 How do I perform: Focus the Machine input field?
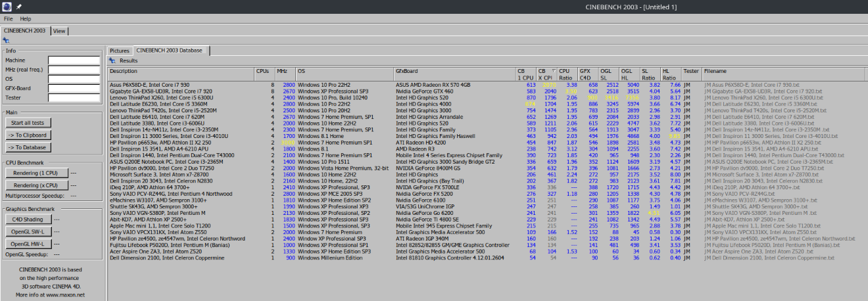pyautogui.click(x=73, y=60)
